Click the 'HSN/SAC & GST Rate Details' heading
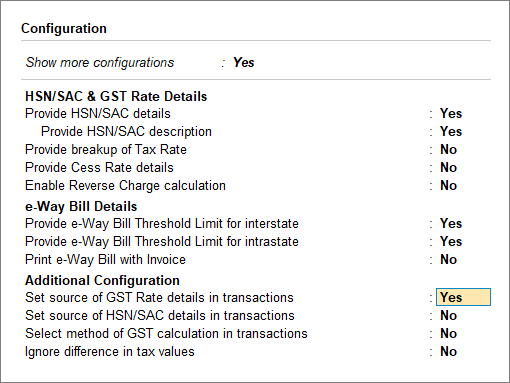 click(x=116, y=96)
